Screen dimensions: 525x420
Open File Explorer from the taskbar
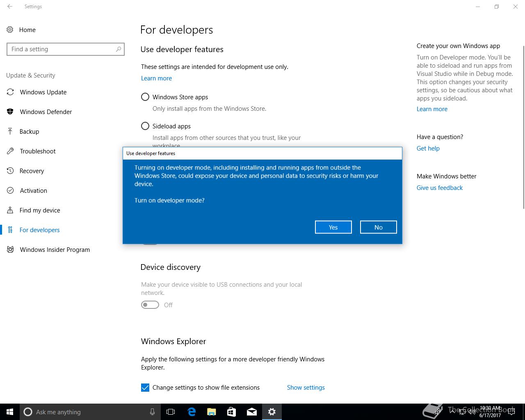pyautogui.click(x=212, y=412)
